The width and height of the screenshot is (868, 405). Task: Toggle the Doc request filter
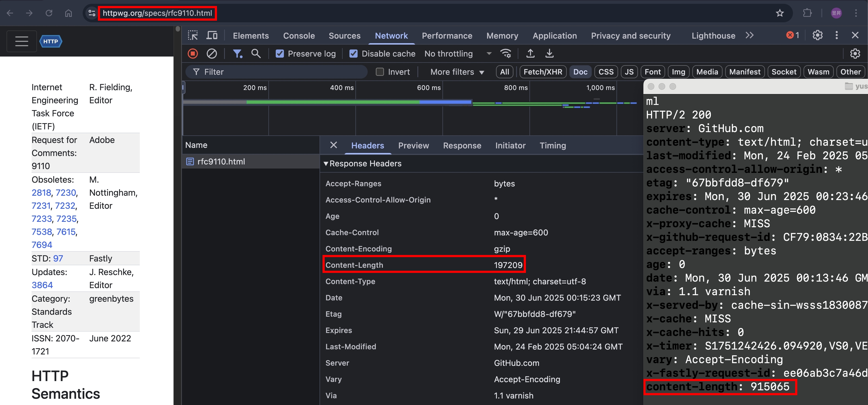pyautogui.click(x=580, y=72)
